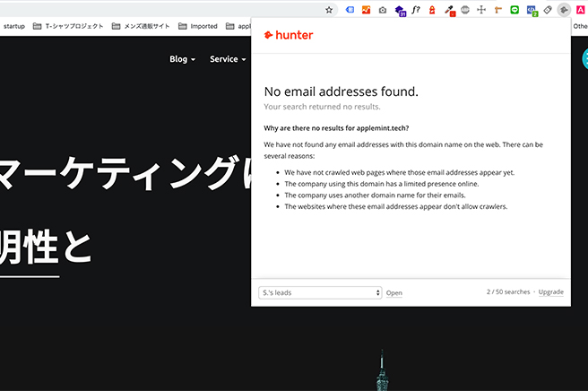Click the 'f?' font identifier extension

click(416, 10)
